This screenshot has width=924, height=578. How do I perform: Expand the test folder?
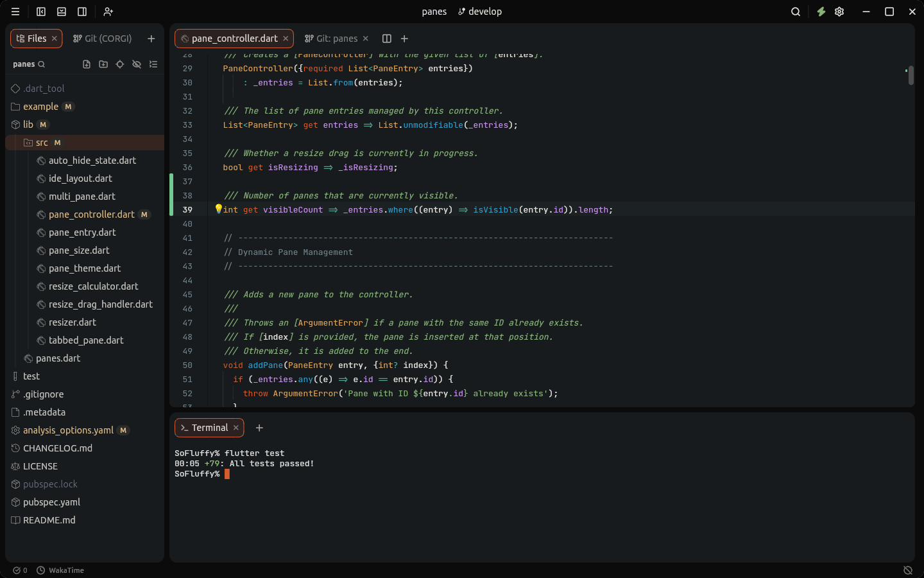coord(85,376)
